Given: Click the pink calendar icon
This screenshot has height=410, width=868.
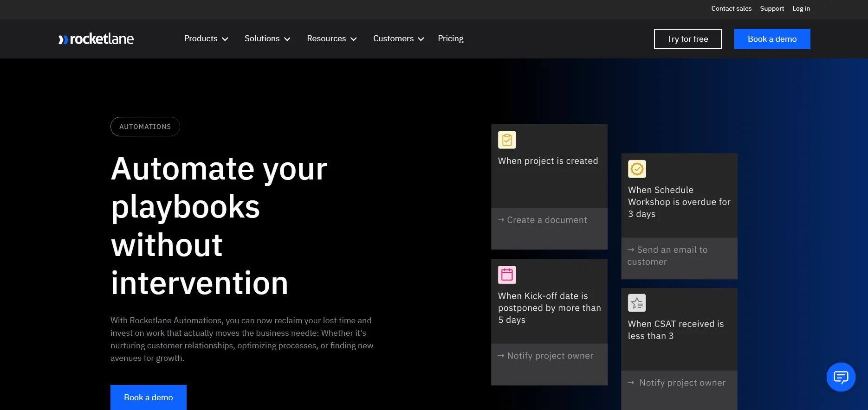Looking at the screenshot, I should 507,275.
